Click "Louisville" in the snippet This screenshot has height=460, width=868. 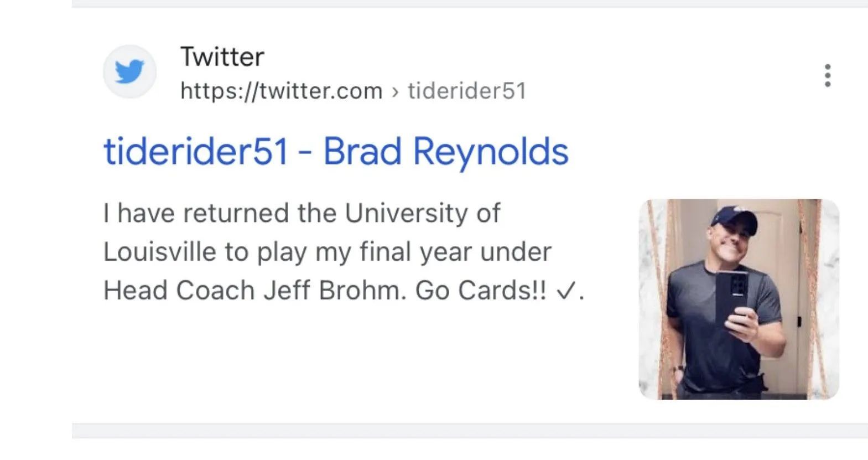pyautogui.click(x=159, y=252)
